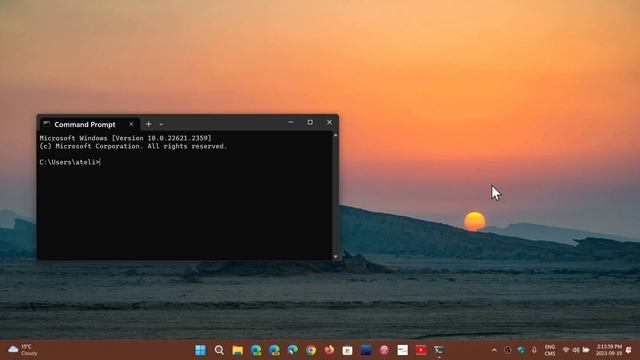Click the '(c) Microsoft Corporation. All rights reserved.' line
640x360 pixels.
point(133,147)
